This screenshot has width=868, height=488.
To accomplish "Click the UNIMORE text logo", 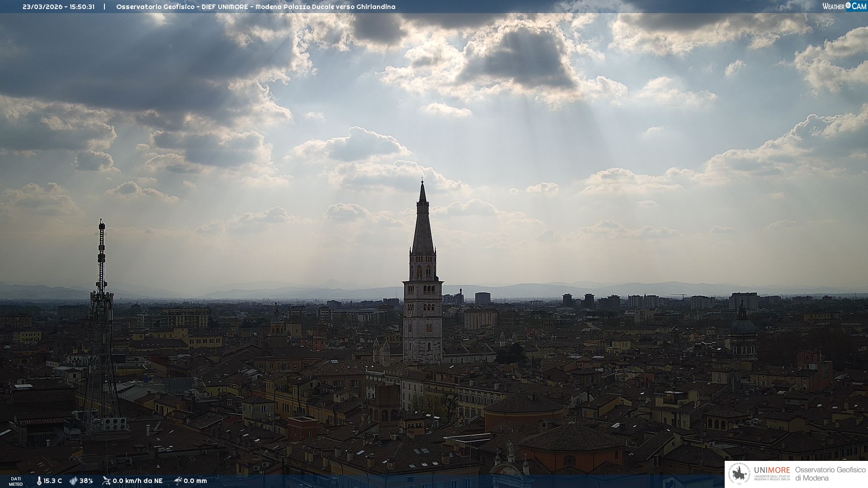I will click(772, 470).
